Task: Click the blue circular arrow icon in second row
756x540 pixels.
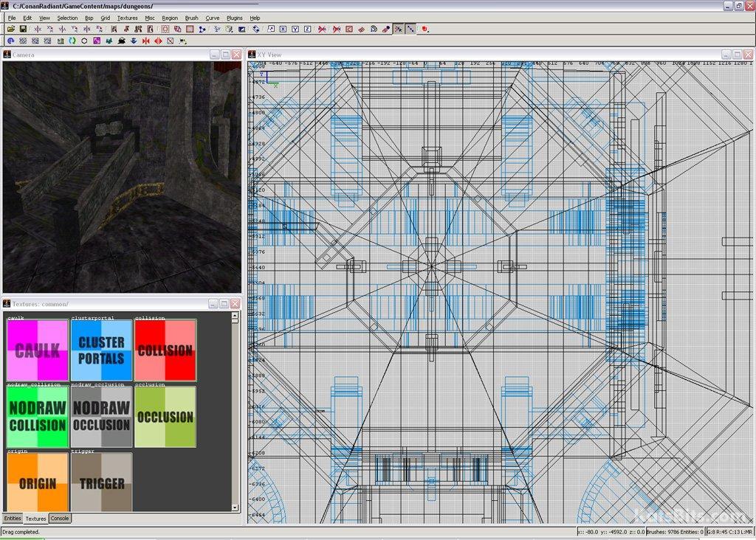Action: [11, 41]
